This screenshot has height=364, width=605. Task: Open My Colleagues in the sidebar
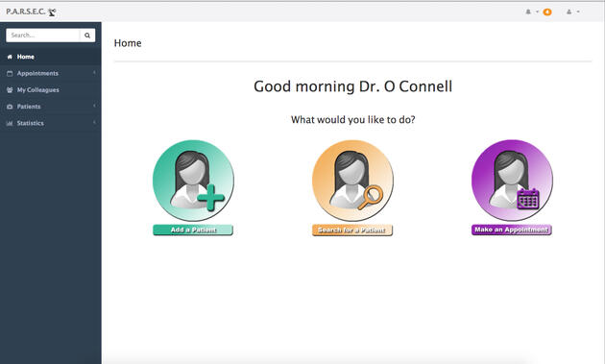coord(51,90)
